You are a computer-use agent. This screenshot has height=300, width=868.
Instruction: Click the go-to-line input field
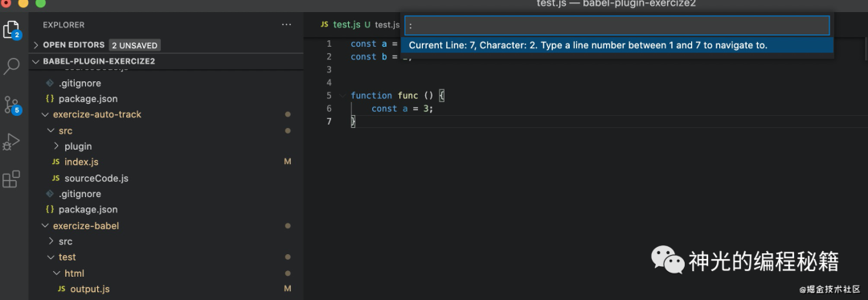coord(617,26)
